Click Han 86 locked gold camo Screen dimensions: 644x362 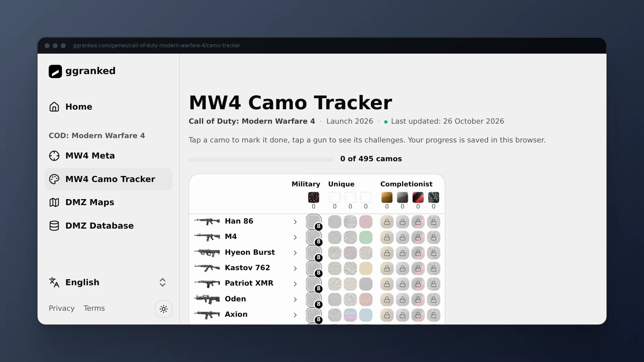point(387,222)
